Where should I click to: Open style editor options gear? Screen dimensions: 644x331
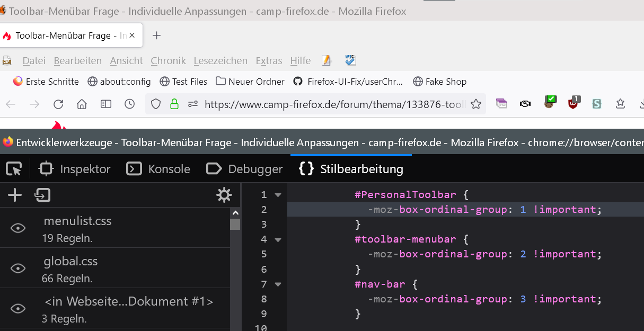(x=224, y=195)
